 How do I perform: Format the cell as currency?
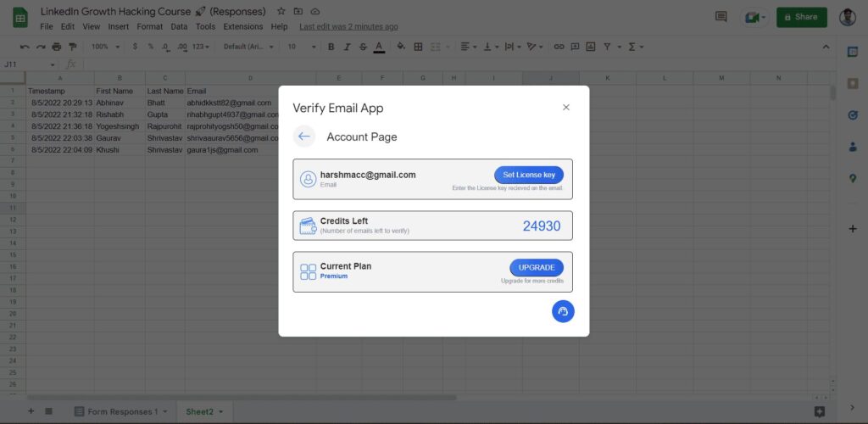point(135,47)
